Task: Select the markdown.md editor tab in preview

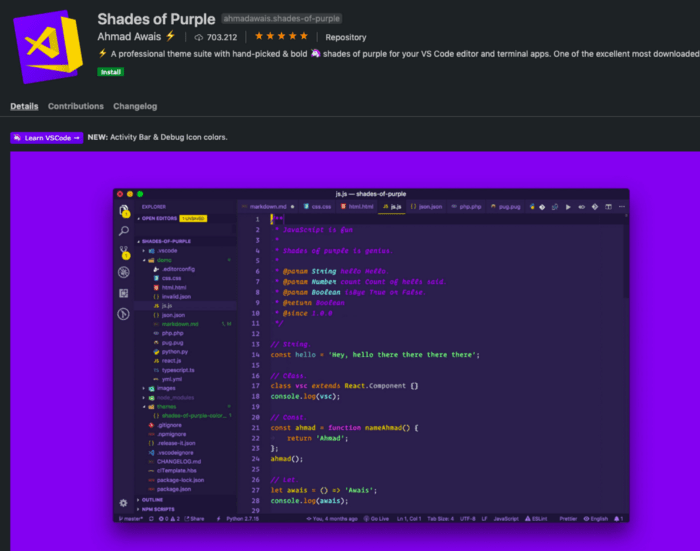Action: coord(267,207)
